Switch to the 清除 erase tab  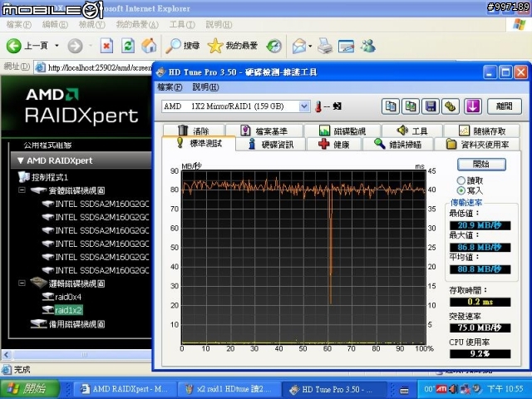click(x=194, y=131)
